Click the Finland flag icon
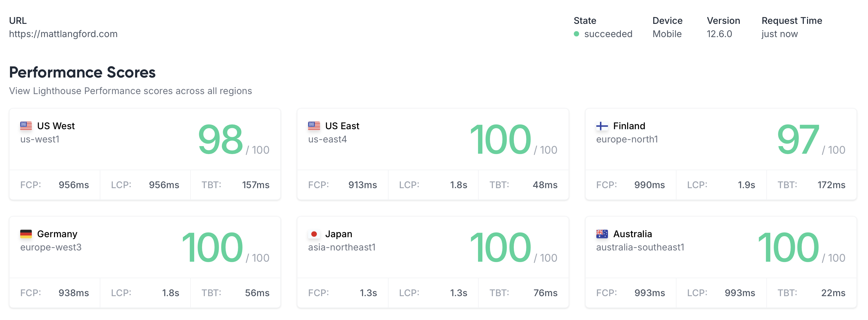This screenshot has width=868, height=320. click(x=602, y=126)
